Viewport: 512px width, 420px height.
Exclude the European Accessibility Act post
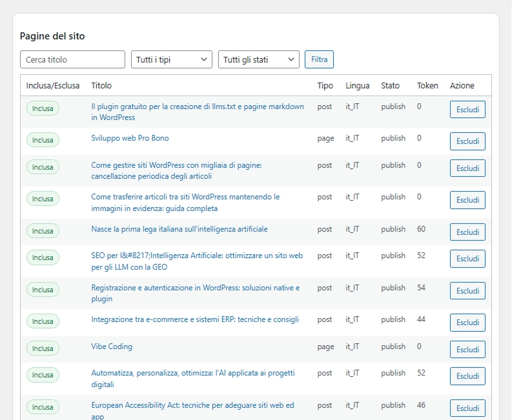[467, 408]
